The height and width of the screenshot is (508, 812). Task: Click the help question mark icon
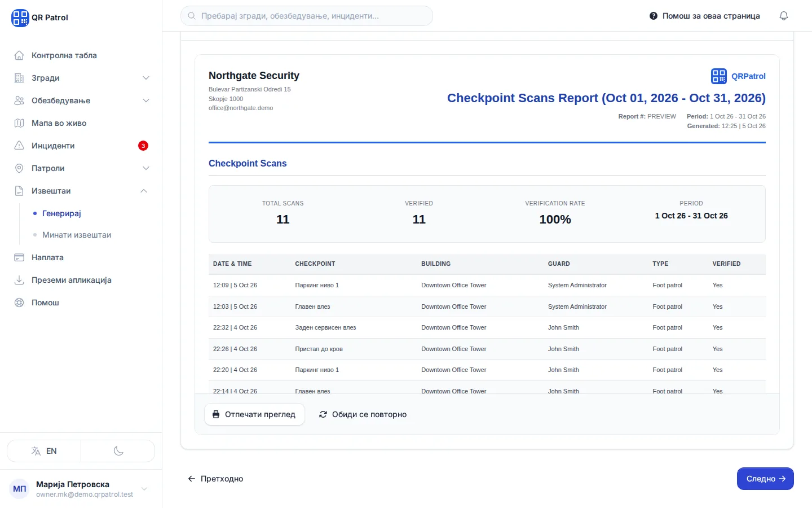coord(654,16)
